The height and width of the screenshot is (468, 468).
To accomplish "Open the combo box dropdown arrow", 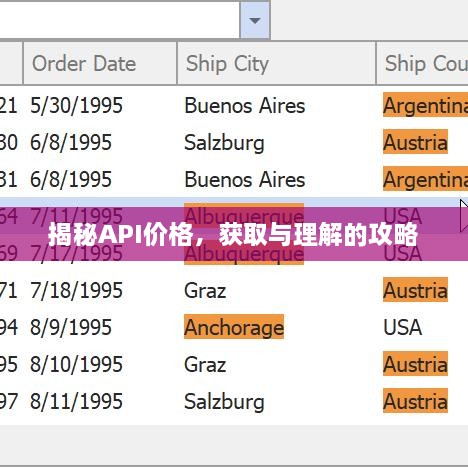I will (x=255, y=19).
